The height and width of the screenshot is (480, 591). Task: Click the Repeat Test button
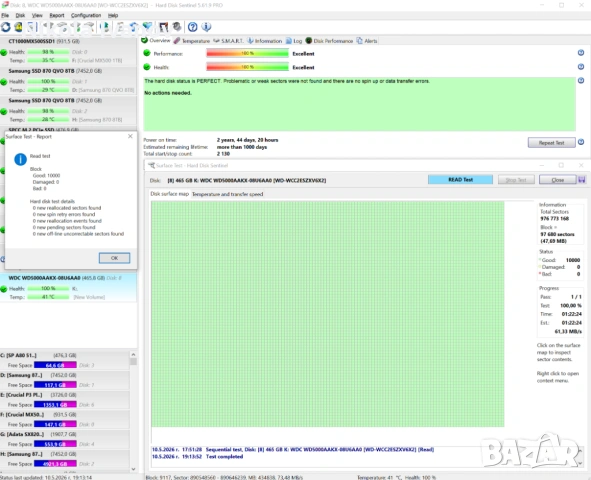(x=551, y=143)
